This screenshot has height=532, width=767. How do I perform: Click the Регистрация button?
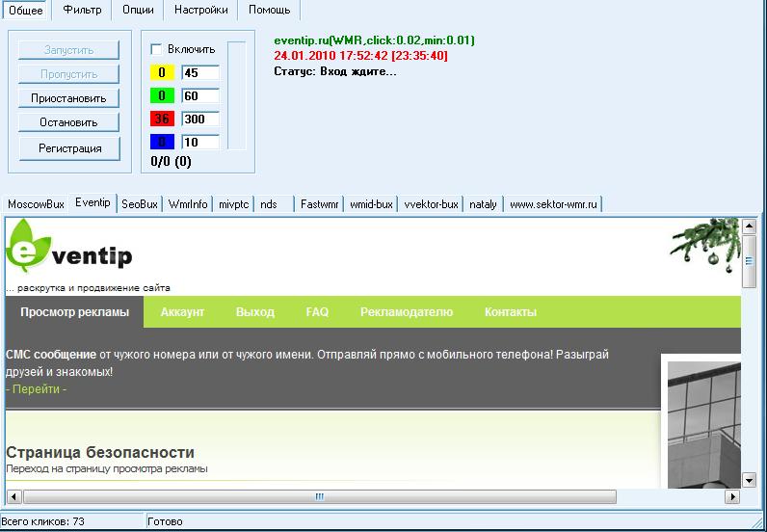69,148
